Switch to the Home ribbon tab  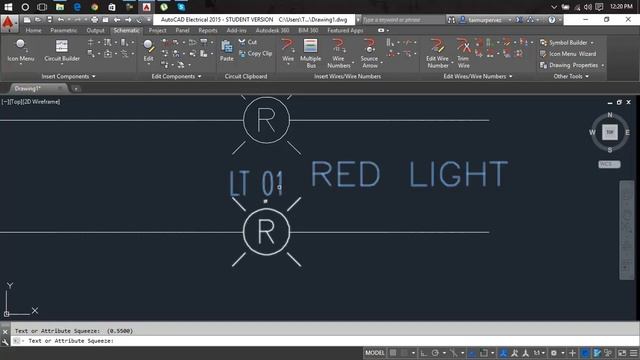tap(33, 31)
